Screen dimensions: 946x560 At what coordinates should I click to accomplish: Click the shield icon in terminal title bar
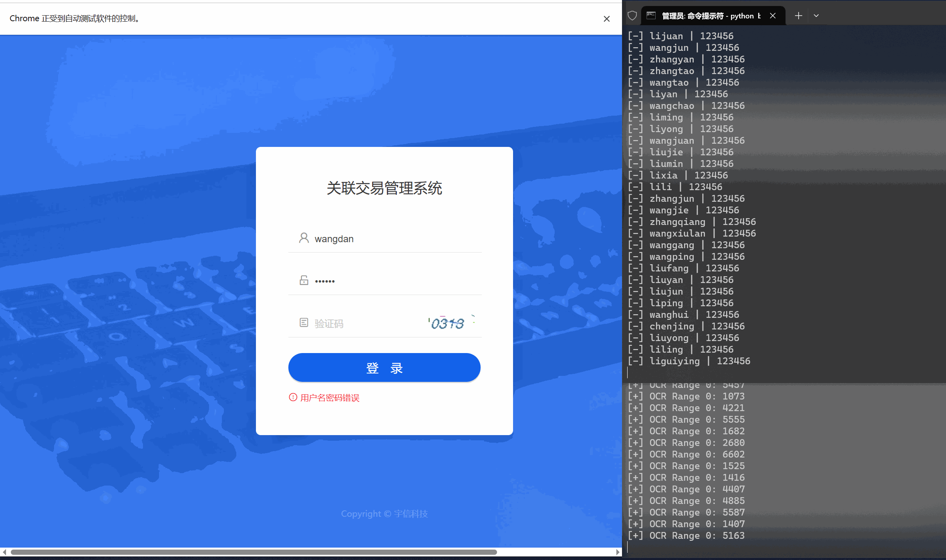coord(632,16)
